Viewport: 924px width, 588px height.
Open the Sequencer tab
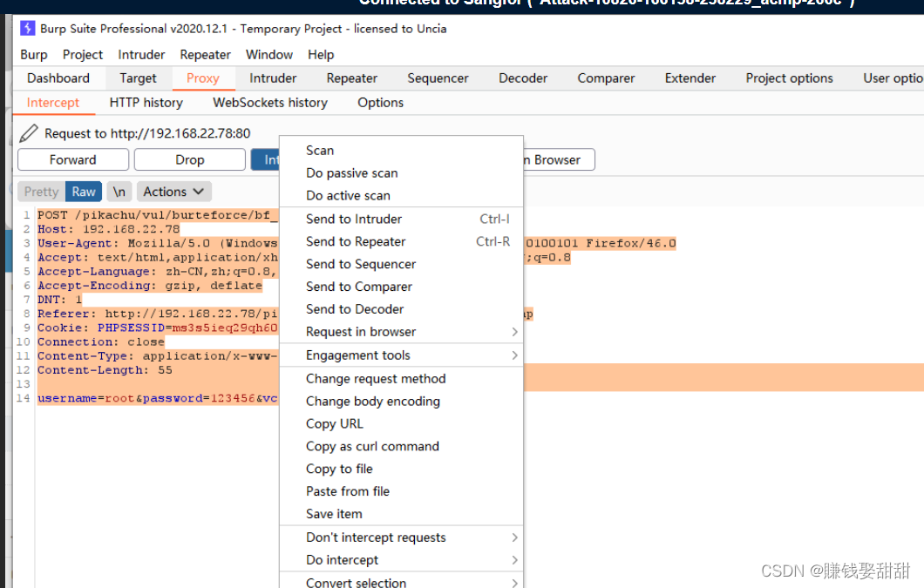pyautogui.click(x=438, y=78)
